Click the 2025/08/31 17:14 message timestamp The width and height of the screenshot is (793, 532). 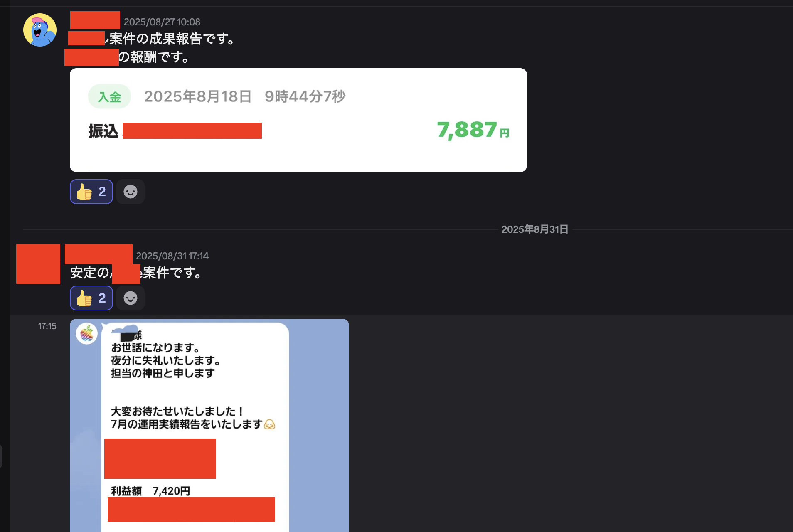coord(172,256)
